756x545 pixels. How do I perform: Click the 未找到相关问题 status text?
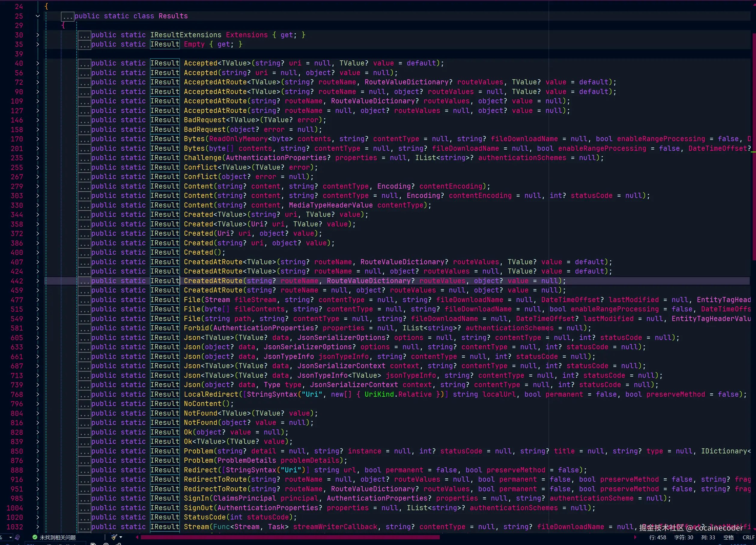[58, 537]
